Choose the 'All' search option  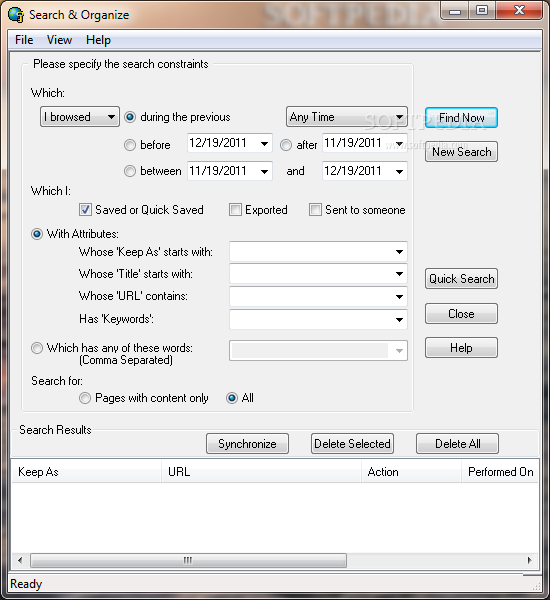232,398
